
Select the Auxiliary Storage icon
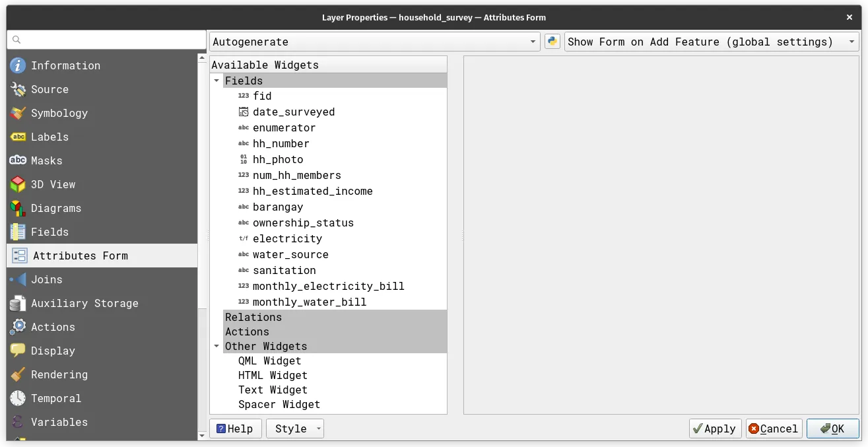(18, 303)
